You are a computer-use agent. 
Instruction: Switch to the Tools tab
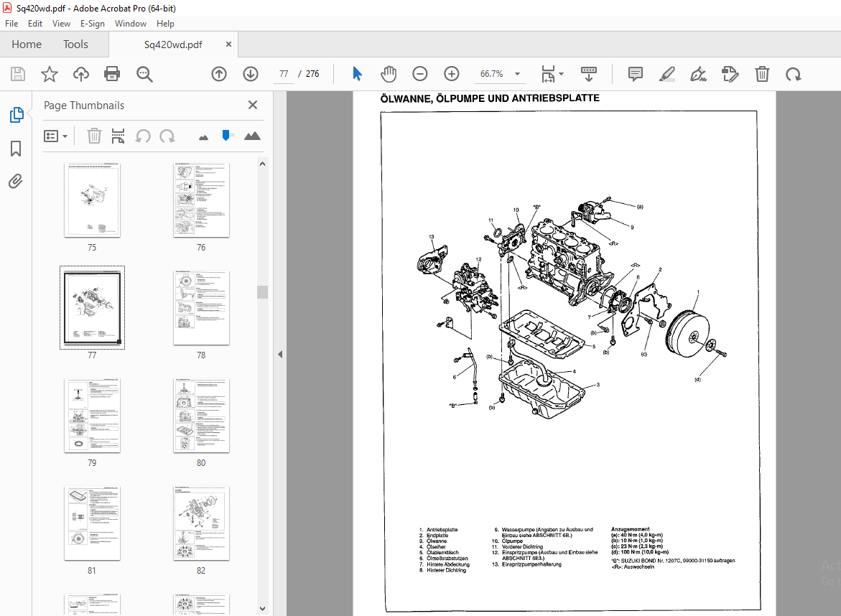[x=75, y=45]
